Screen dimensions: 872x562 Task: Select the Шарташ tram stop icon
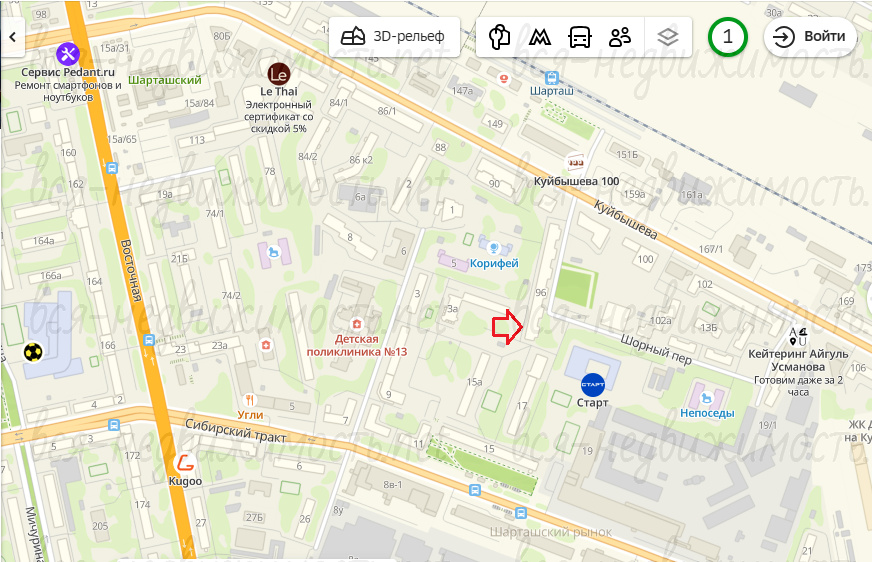click(x=552, y=77)
